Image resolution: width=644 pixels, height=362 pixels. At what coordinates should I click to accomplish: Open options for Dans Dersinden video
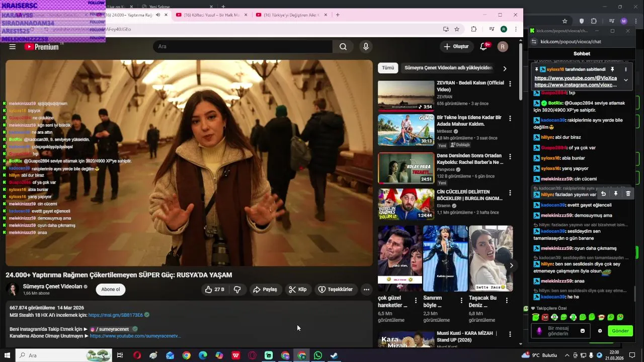[510, 157]
